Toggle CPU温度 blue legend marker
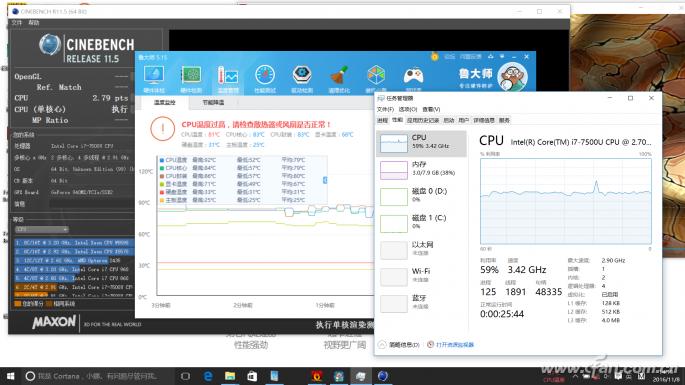 click(162, 160)
